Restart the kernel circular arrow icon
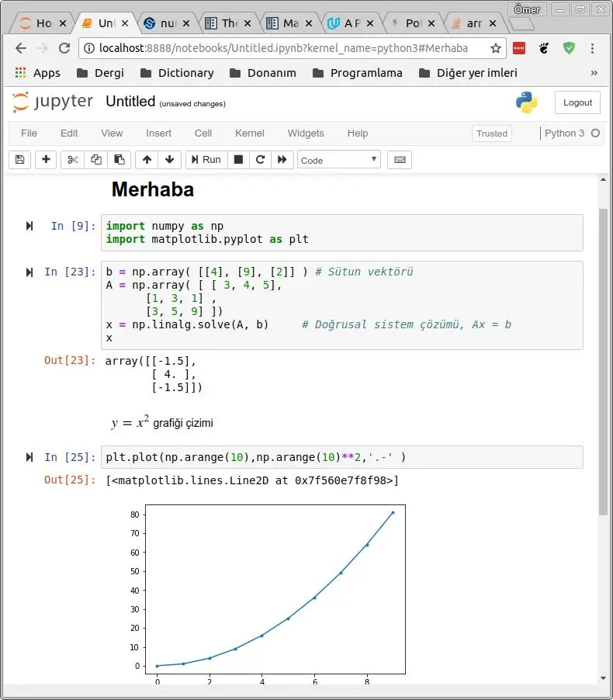This screenshot has height=700, width=613. point(260,159)
